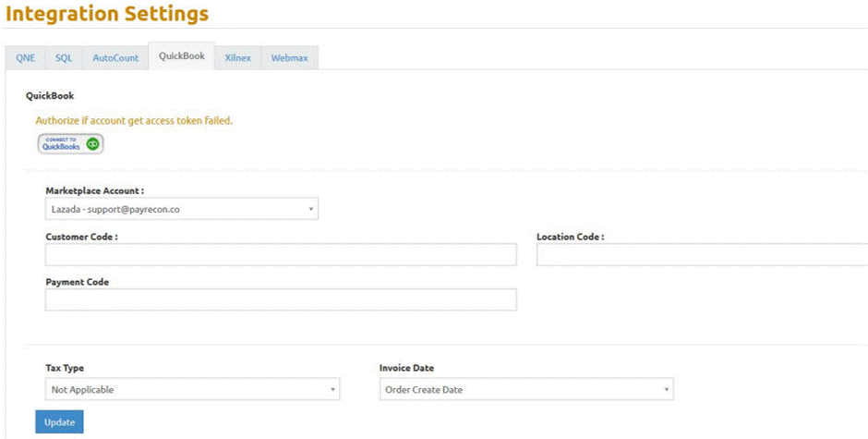Image resolution: width=868 pixels, height=439 pixels.
Task: Go to the Xilnex tab
Action: click(238, 57)
